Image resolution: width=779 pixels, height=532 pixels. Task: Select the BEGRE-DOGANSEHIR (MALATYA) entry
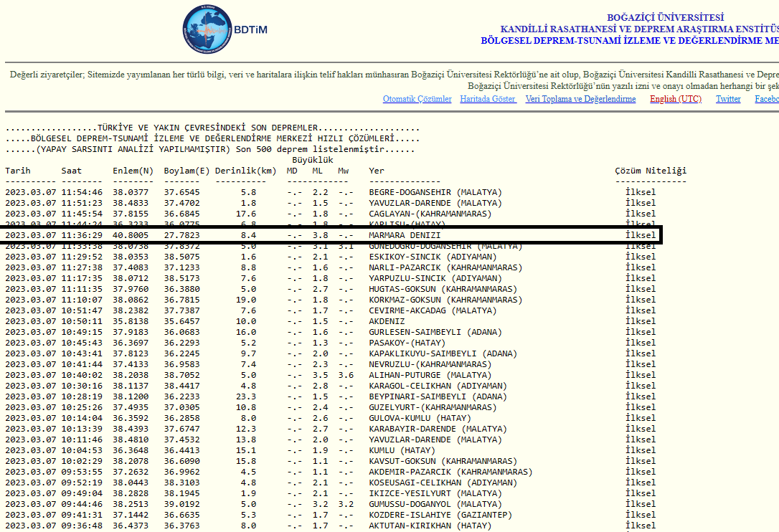pos(435,192)
